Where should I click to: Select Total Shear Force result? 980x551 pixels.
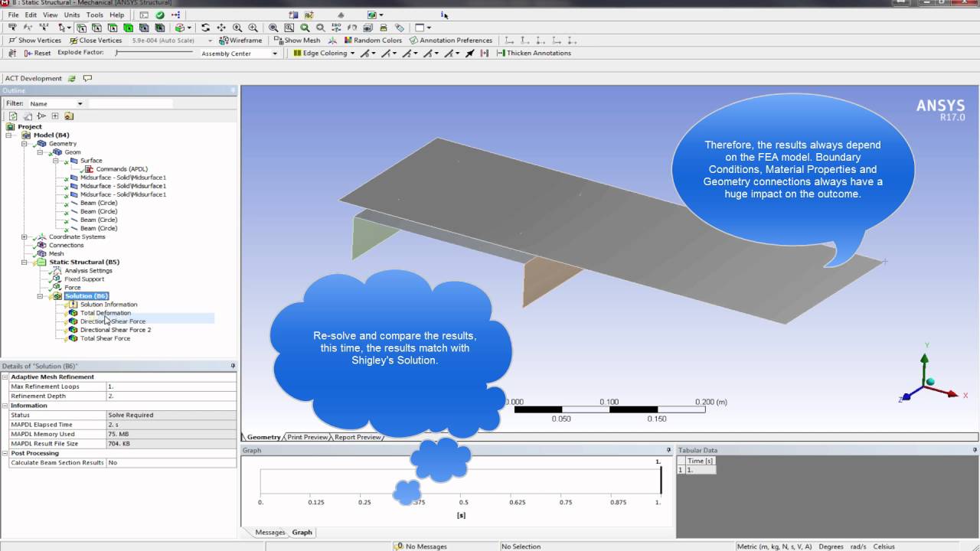[x=105, y=338]
